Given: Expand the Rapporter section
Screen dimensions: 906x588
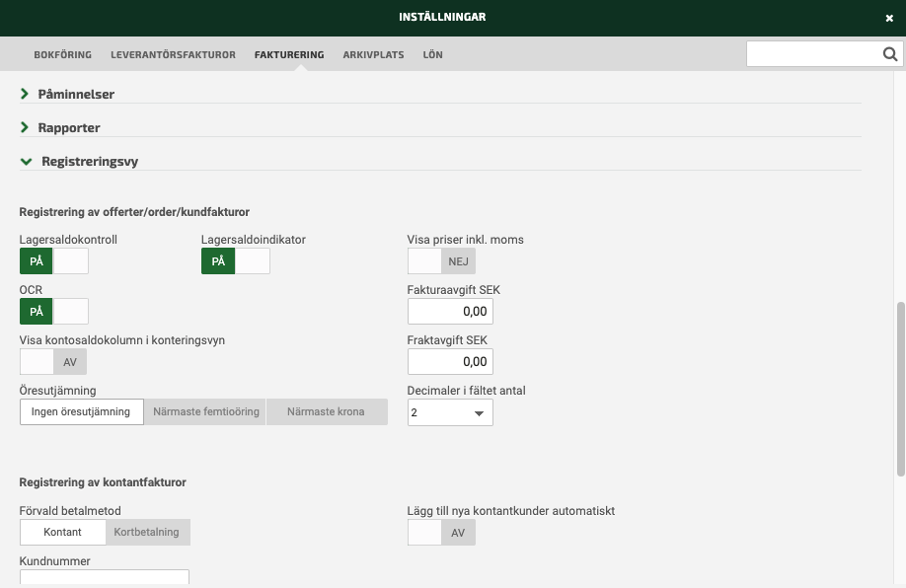Looking at the screenshot, I should click(69, 128).
